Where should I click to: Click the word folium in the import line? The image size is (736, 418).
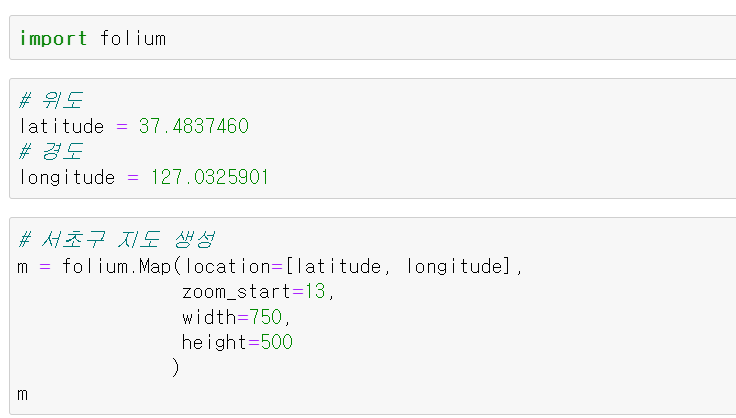coord(133,39)
